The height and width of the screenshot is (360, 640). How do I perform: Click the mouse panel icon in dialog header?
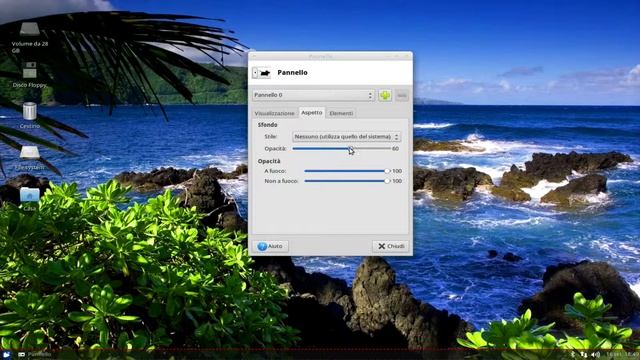point(261,73)
